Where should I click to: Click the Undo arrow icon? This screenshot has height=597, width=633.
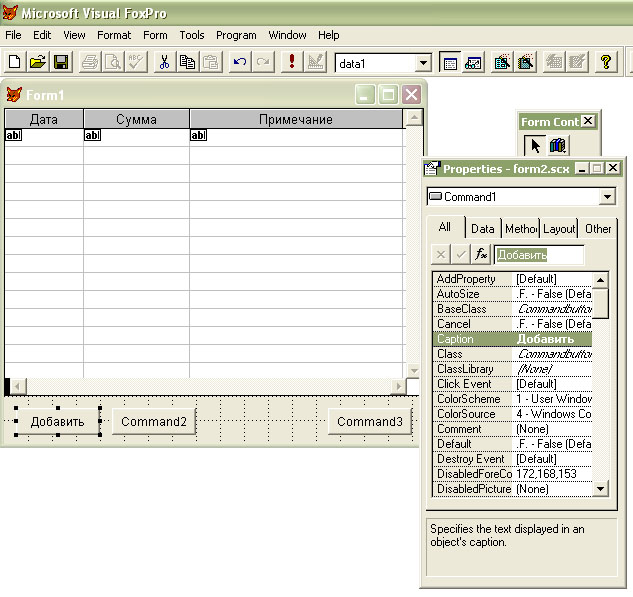[x=239, y=62]
